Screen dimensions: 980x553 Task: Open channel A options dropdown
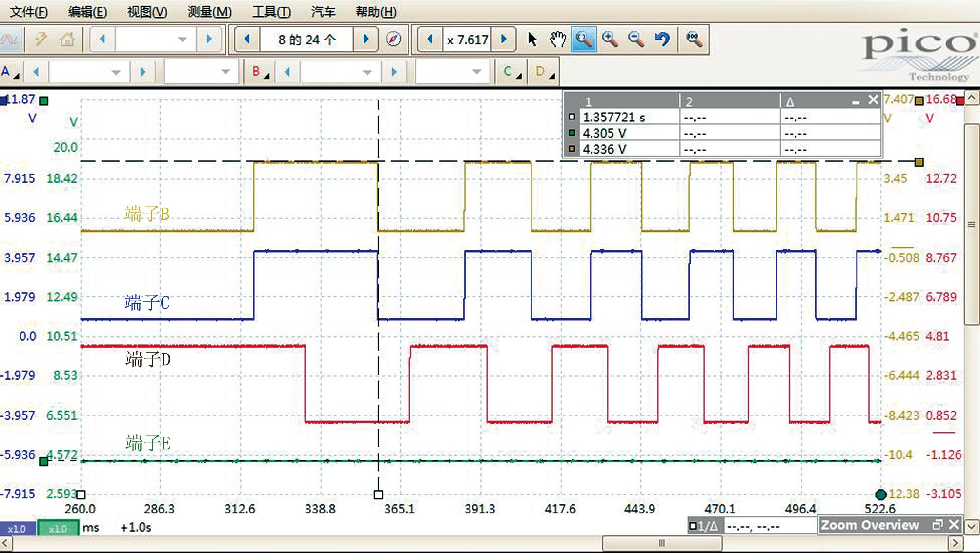10,72
